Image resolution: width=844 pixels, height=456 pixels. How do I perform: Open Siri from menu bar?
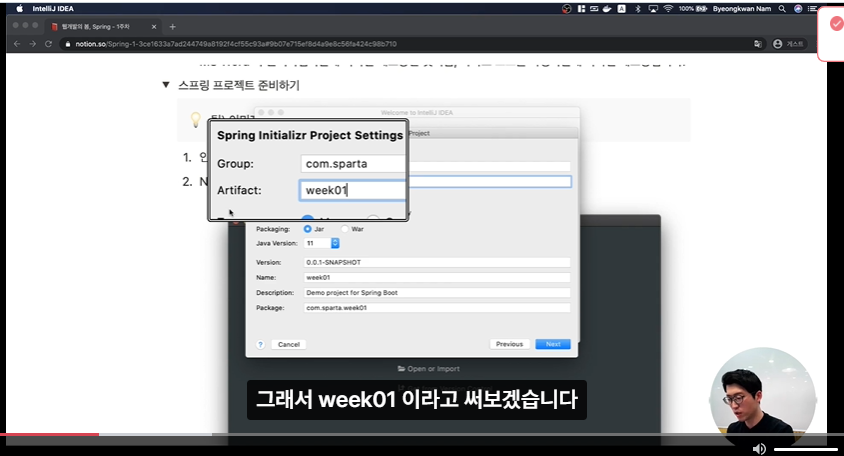pyautogui.click(x=798, y=9)
